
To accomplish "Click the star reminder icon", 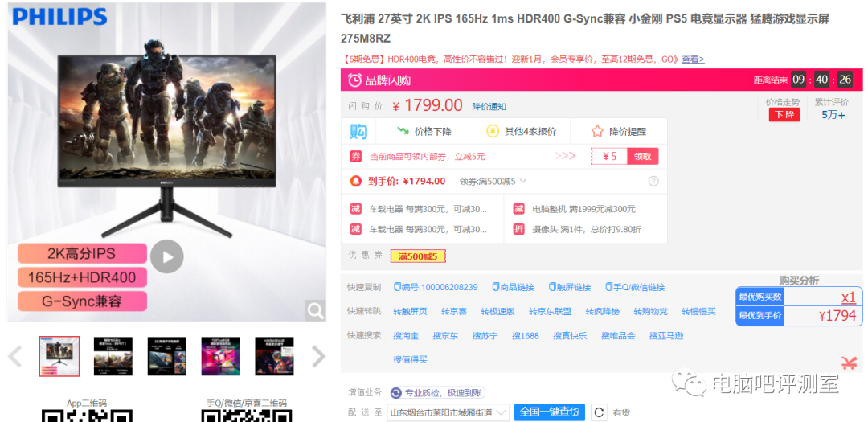I will pos(596,131).
